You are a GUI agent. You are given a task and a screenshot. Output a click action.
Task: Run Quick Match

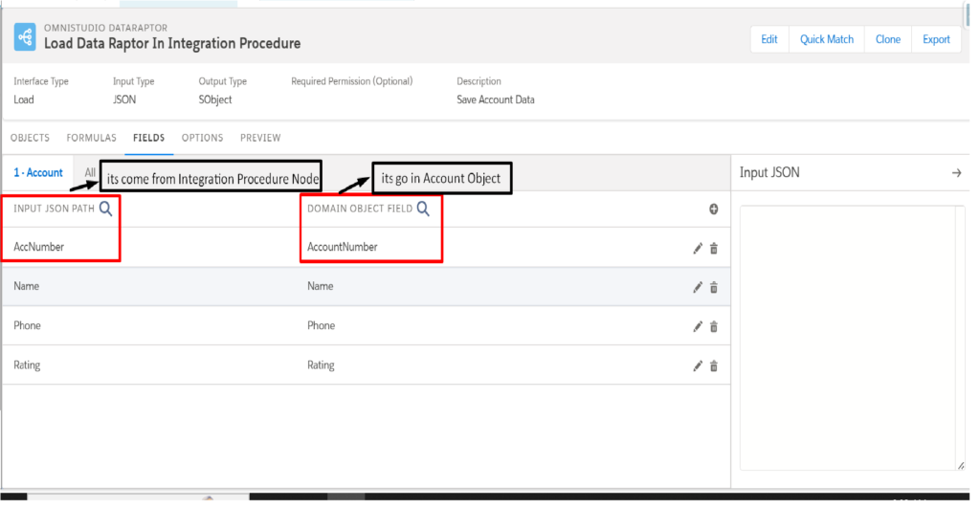(x=827, y=39)
